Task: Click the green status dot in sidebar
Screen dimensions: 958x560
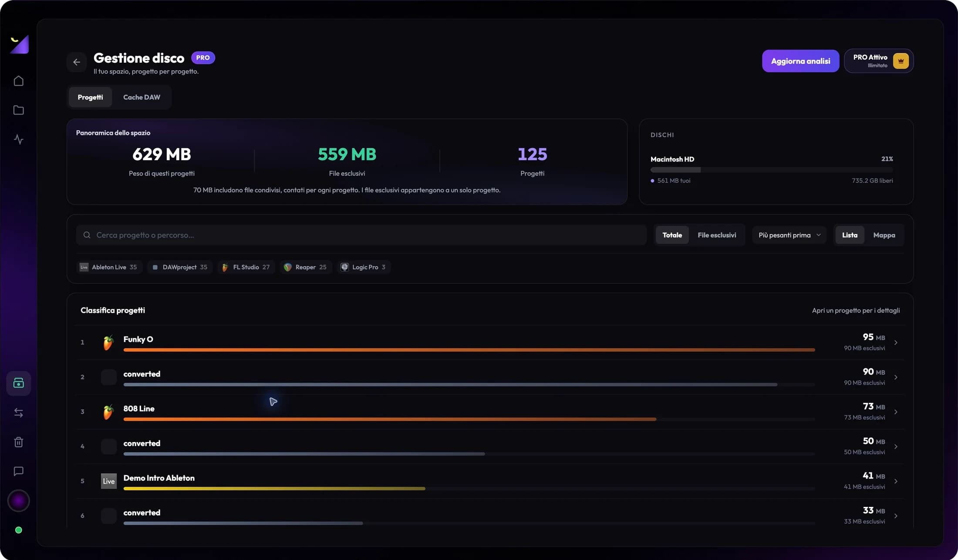Action: pos(18,530)
